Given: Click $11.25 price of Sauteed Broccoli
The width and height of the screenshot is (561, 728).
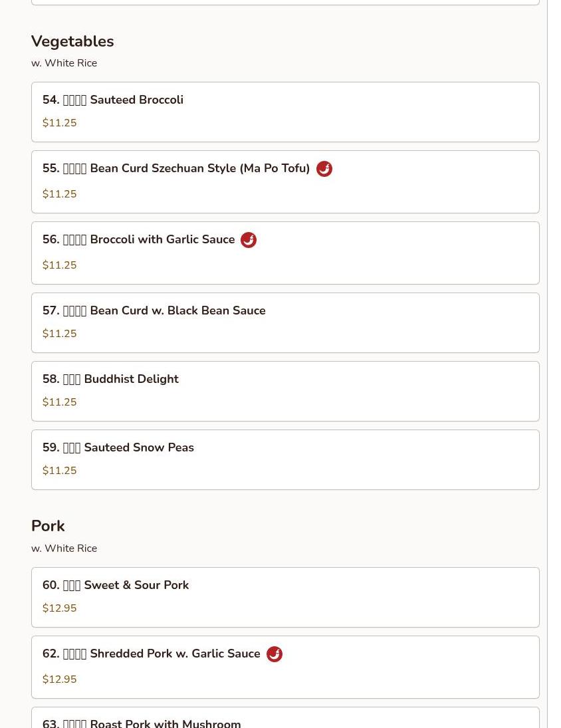Looking at the screenshot, I should [60, 123].
